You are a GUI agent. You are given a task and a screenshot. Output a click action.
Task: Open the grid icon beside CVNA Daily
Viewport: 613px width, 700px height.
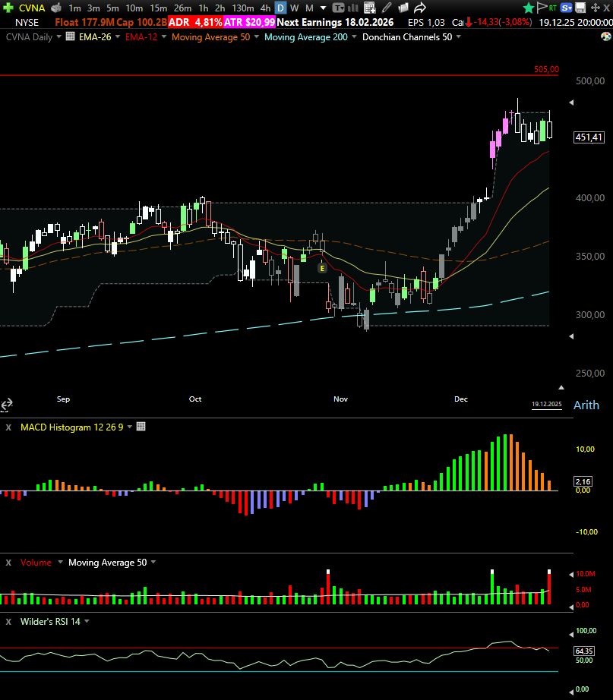click(70, 36)
